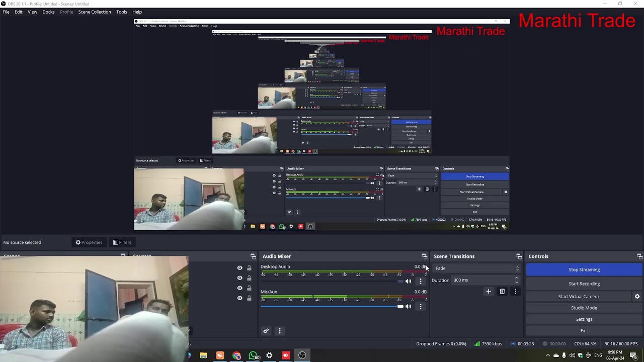Click the OBS Studio taskbar icon
Image resolution: width=644 pixels, height=362 pixels.
[302, 355]
